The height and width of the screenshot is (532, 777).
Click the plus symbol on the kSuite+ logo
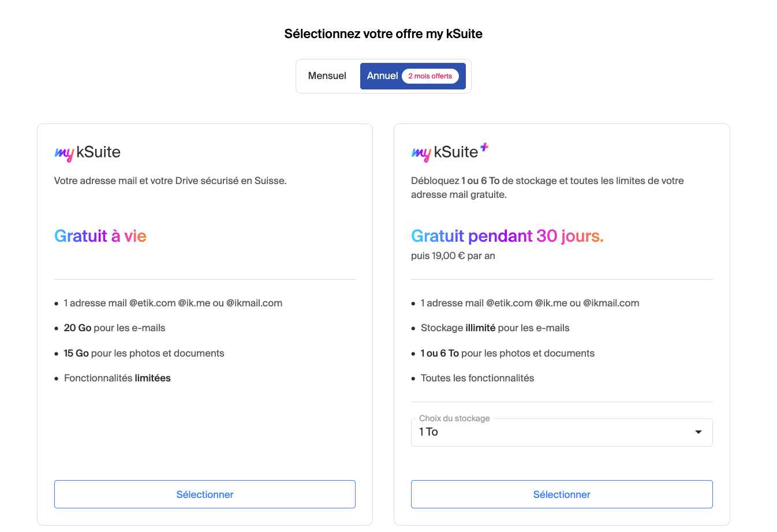[484, 148]
